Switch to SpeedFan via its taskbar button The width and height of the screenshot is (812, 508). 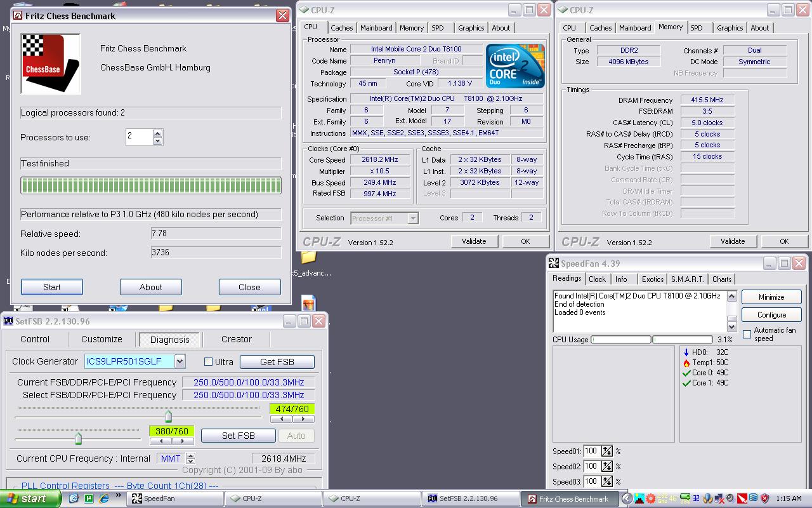[176, 498]
